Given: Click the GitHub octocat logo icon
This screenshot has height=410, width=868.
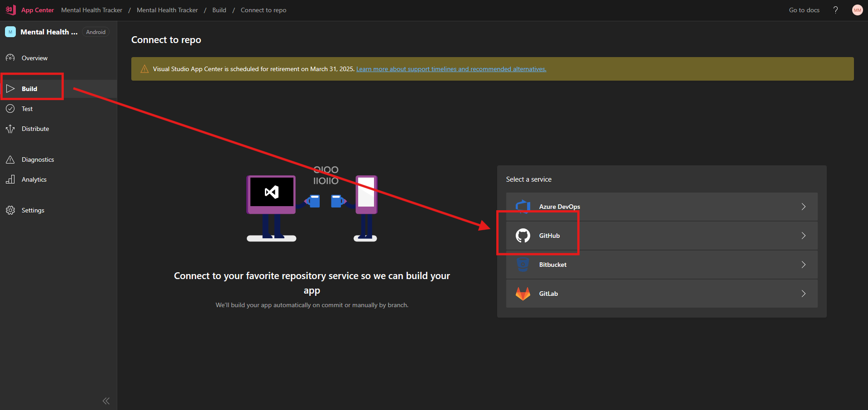Looking at the screenshot, I should (523, 236).
